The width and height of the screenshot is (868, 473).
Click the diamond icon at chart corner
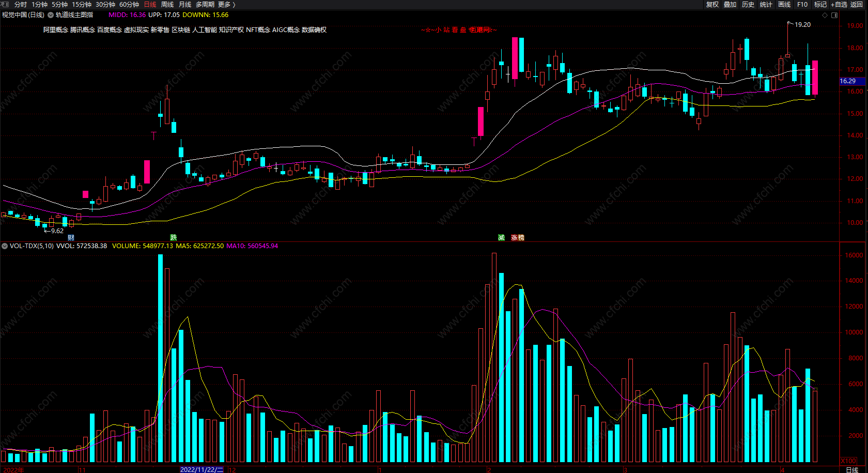coord(825,15)
